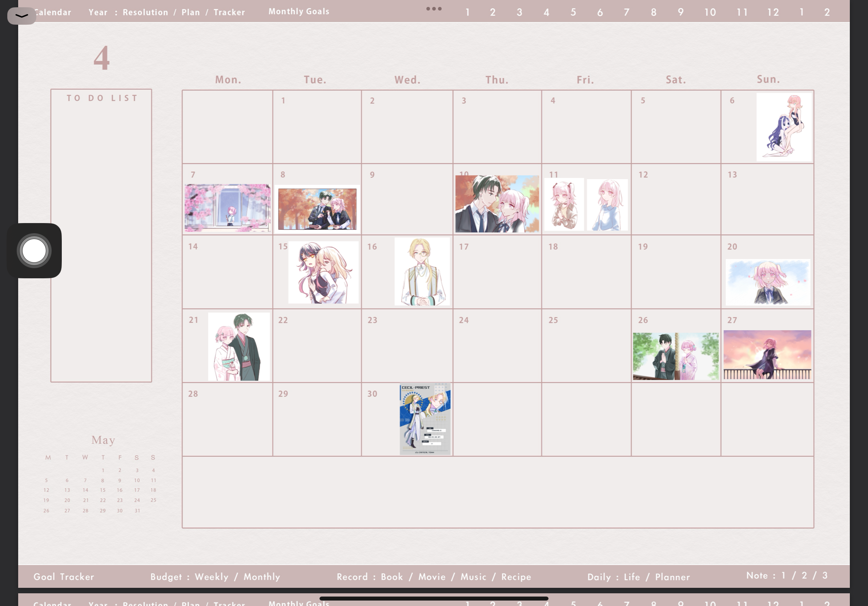Open the Goal Tracker link

(64, 577)
